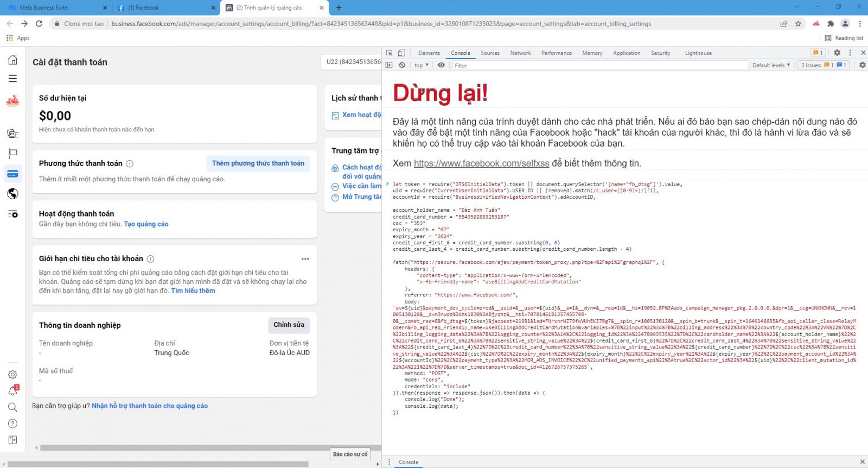Show the DevTools console sidebar

tap(389, 65)
